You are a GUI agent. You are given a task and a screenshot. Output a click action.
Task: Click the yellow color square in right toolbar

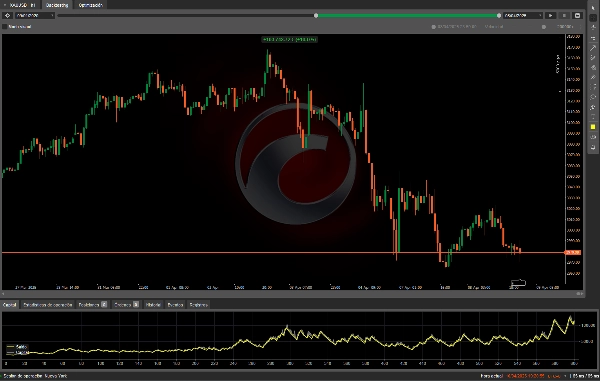(x=593, y=127)
